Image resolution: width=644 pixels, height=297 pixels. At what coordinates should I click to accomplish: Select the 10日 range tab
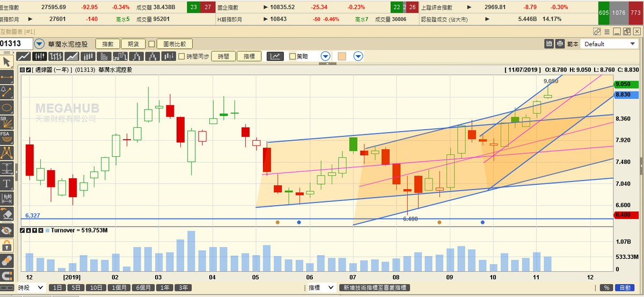[x=97, y=288]
